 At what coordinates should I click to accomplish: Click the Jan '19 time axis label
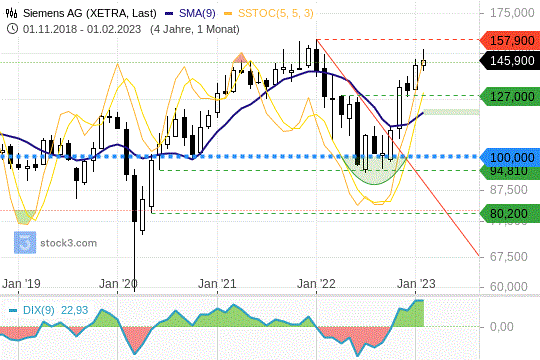pyautogui.click(x=21, y=284)
